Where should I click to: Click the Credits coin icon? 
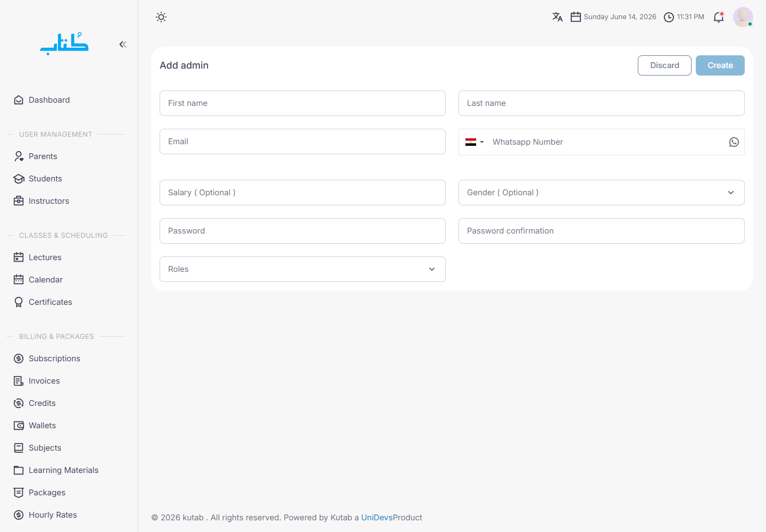19,403
